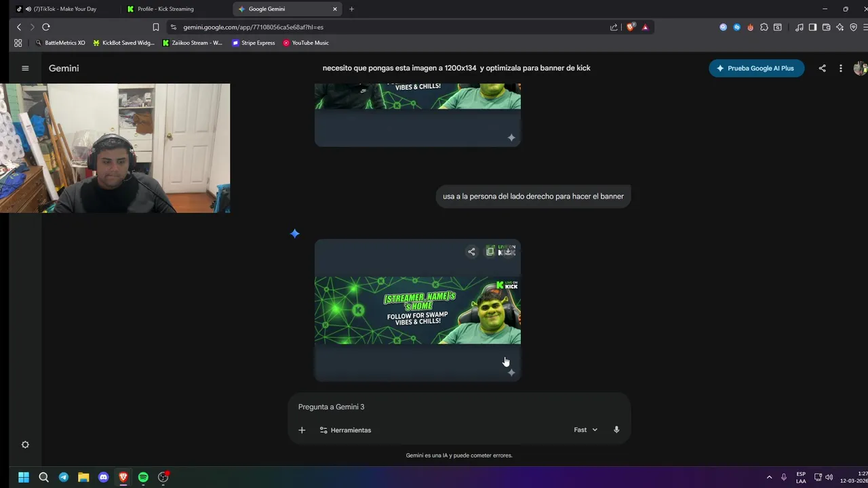Open Stripe Express bookmark
Image resolution: width=868 pixels, height=488 pixels.
point(254,43)
